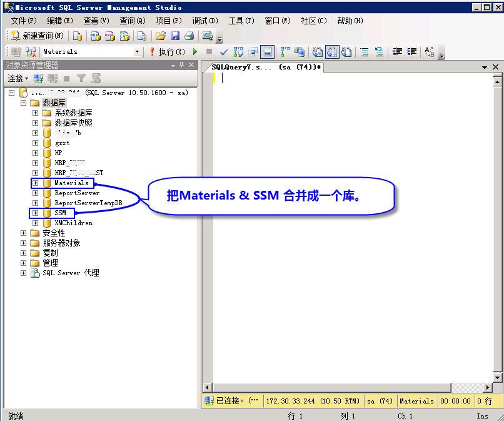Click the Change Connection icon
Image resolution: width=504 pixels, height=421 pixels.
point(31,52)
